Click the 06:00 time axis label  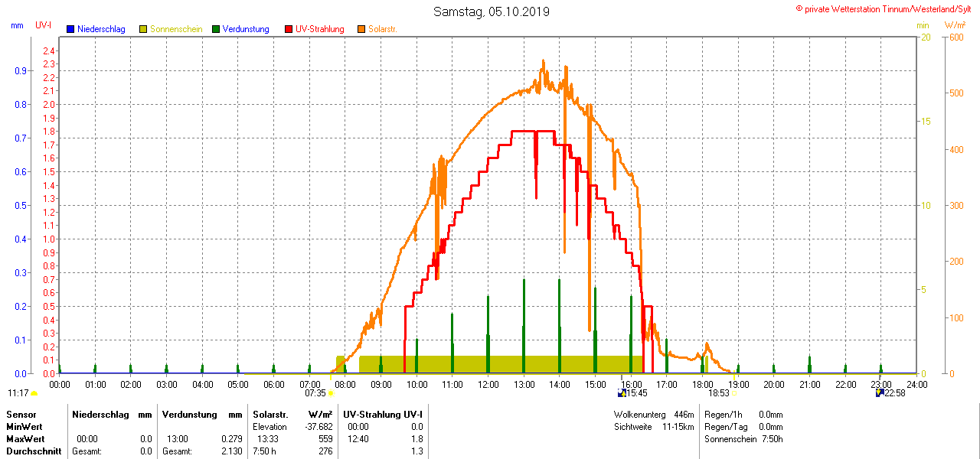tap(274, 384)
